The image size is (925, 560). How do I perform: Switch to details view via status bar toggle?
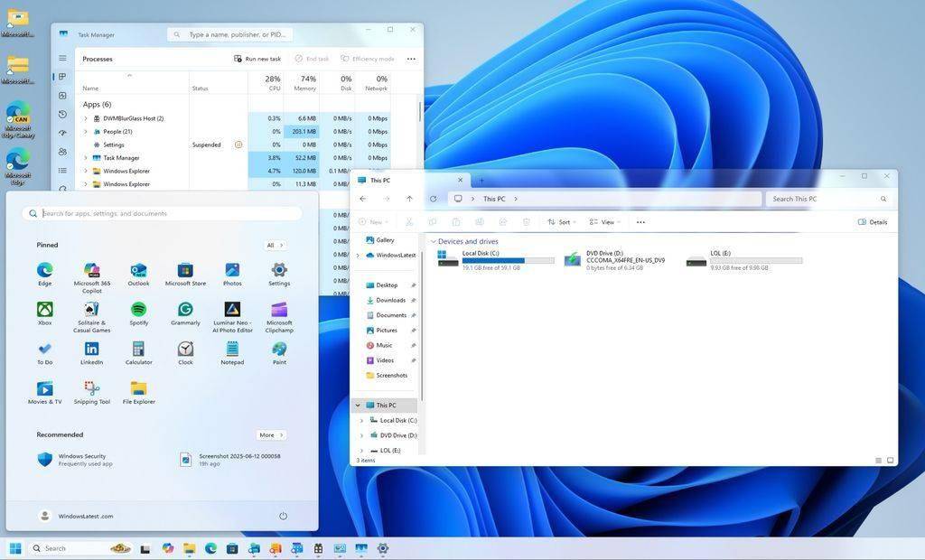[876, 460]
